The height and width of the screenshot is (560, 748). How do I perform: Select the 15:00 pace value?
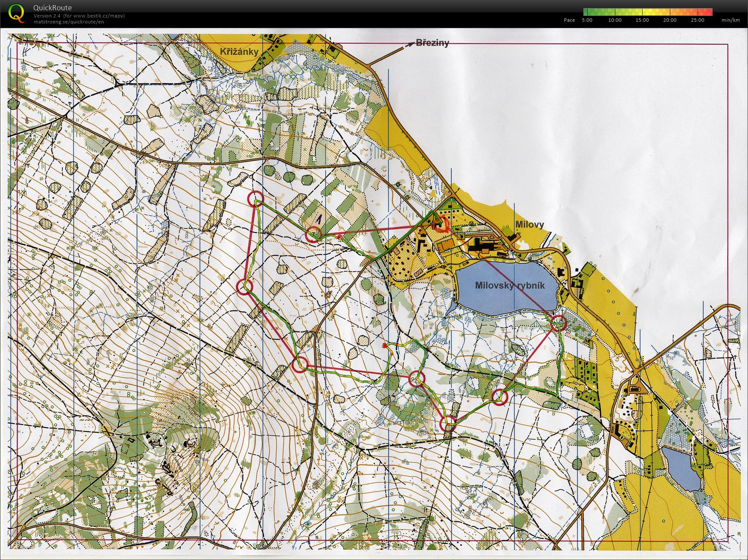point(642,20)
